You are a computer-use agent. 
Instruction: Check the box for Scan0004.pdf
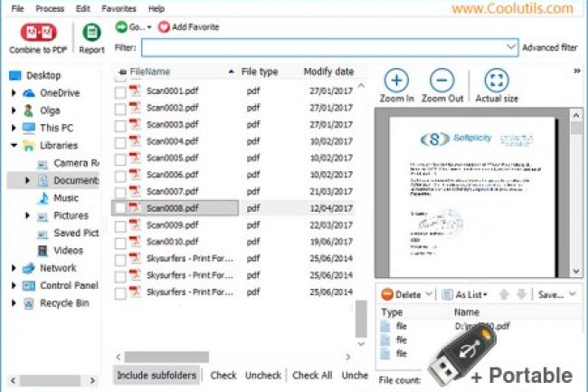[120, 143]
